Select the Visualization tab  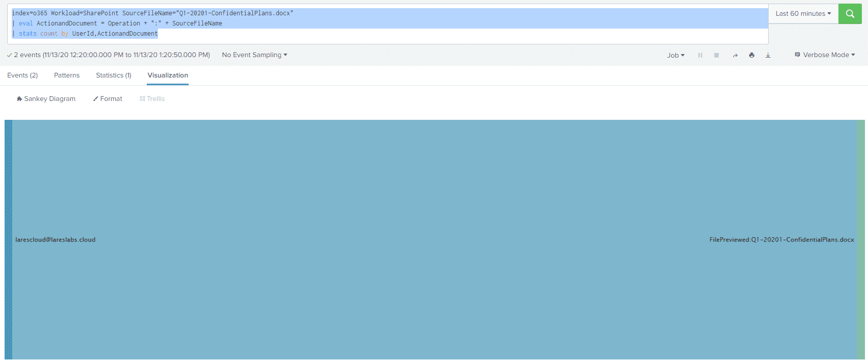[168, 75]
